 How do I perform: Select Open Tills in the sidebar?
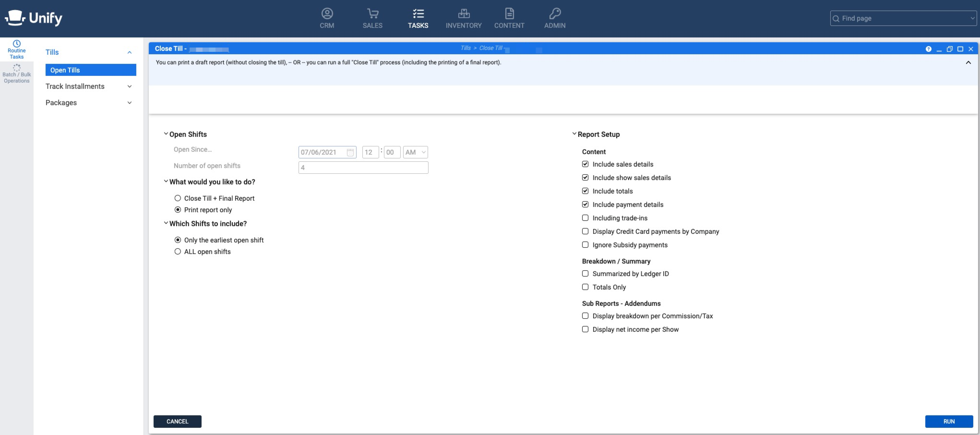tap(65, 70)
